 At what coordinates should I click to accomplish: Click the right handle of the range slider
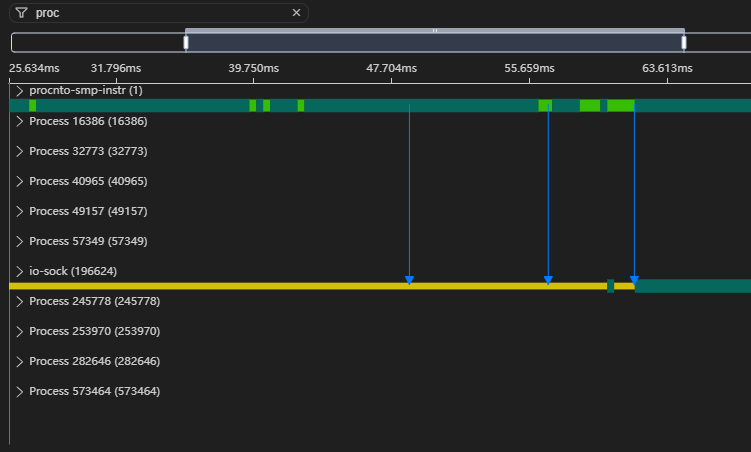point(684,42)
